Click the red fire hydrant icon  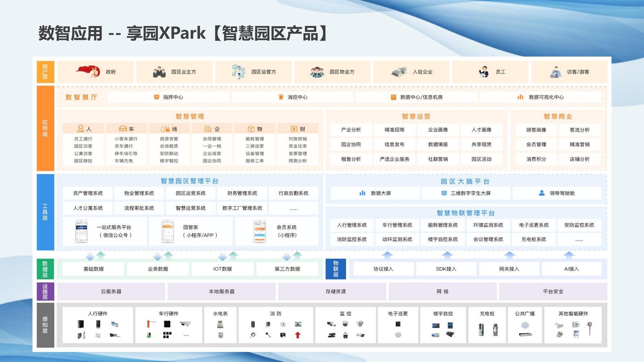pyautogui.click(x=298, y=335)
